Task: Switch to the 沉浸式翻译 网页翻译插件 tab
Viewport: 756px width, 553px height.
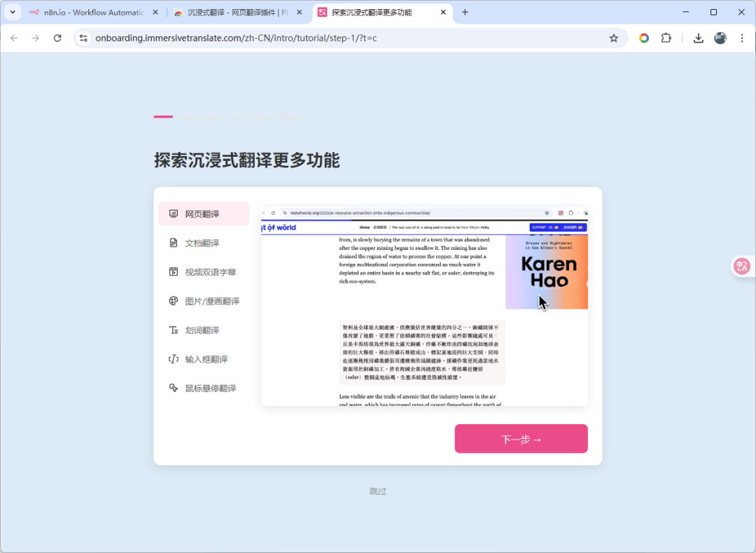Action: click(238, 13)
